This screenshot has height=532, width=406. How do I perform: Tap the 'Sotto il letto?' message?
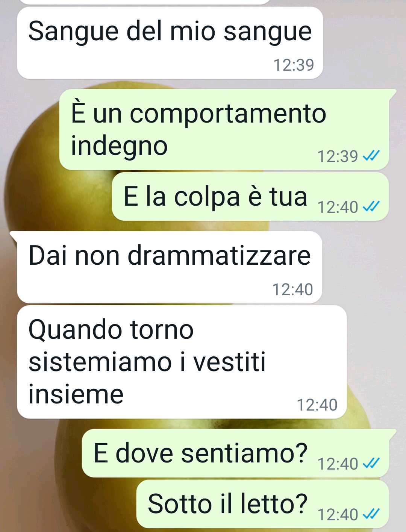[x=262, y=504]
